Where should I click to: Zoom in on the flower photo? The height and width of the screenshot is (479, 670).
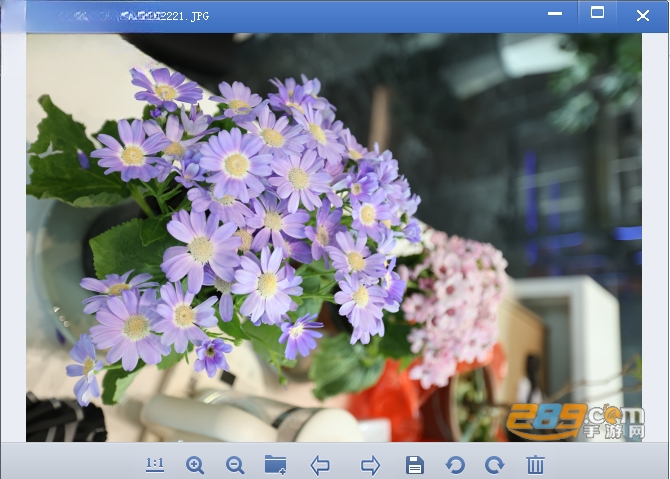pyautogui.click(x=195, y=465)
